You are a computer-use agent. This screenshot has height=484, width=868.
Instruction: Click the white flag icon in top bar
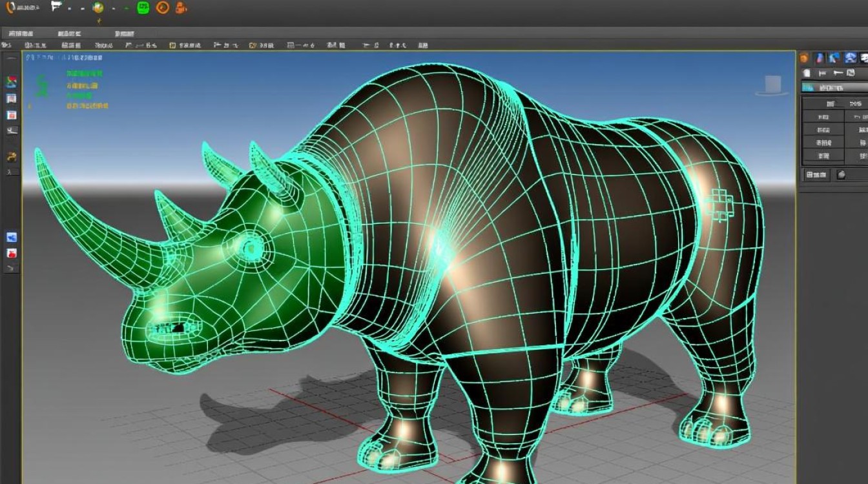coord(57,8)
